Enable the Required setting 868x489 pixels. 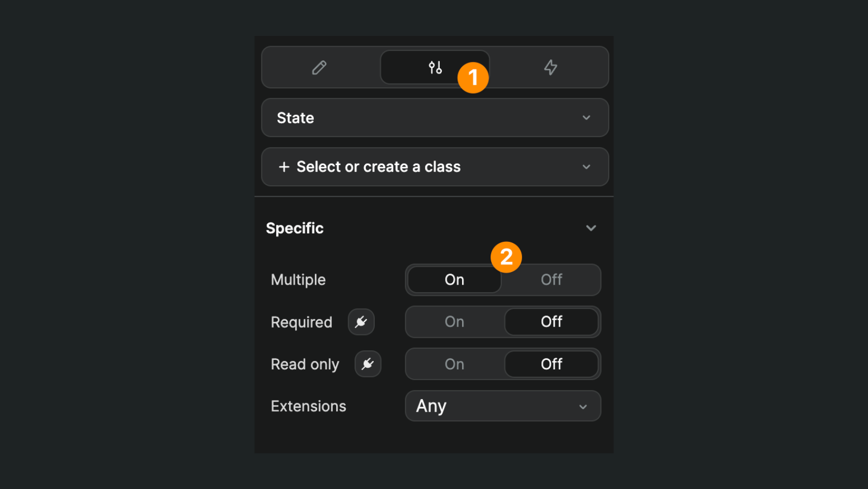454,322
